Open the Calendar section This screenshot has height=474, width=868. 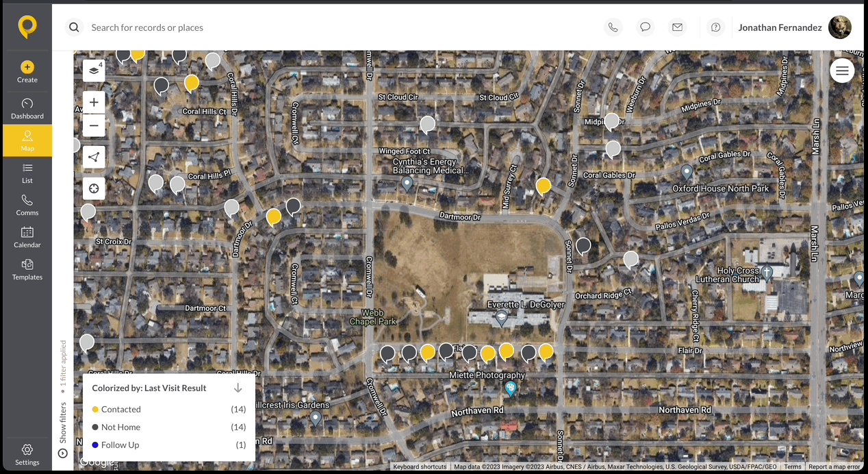[27, 237]
